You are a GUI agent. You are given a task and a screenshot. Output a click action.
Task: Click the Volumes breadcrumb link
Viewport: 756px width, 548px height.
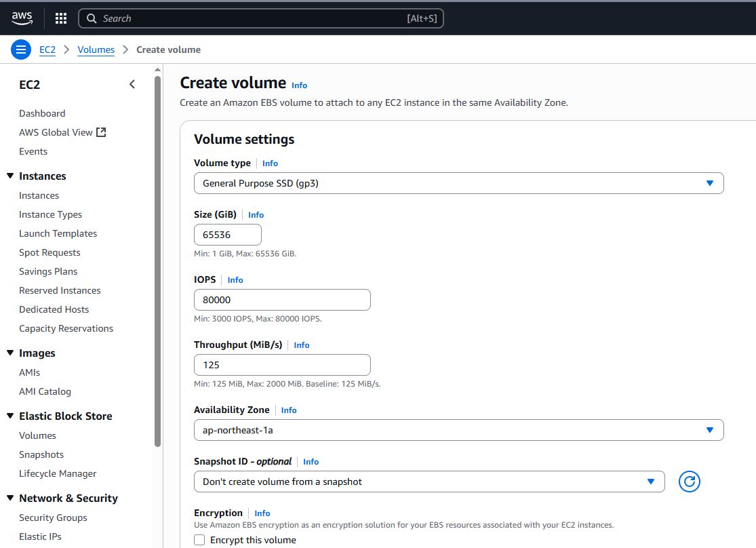tap(96, 50)
